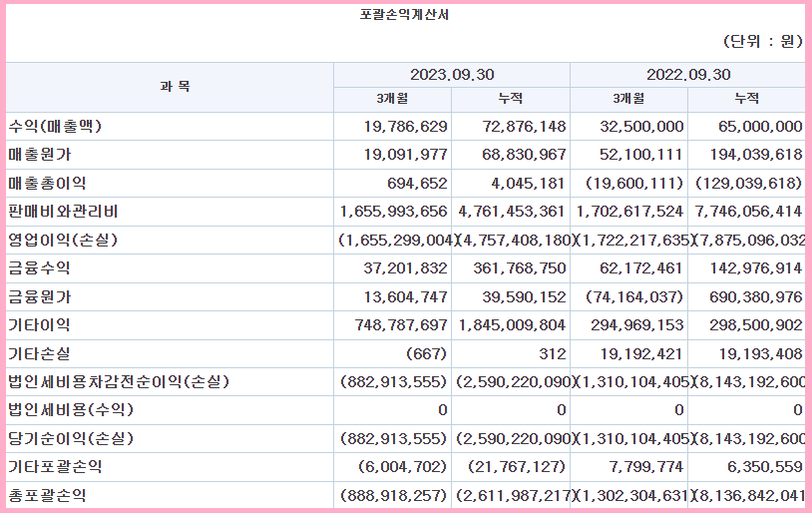Select the 2022.09.30 period header

[688, 75]
